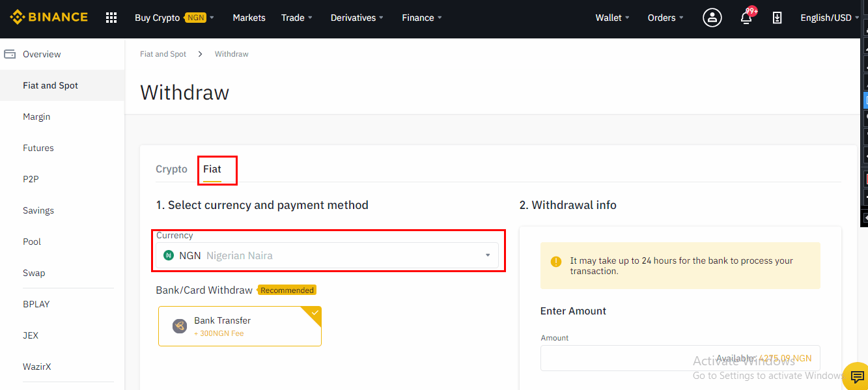Open the English/USD language selector

[830, 18]
